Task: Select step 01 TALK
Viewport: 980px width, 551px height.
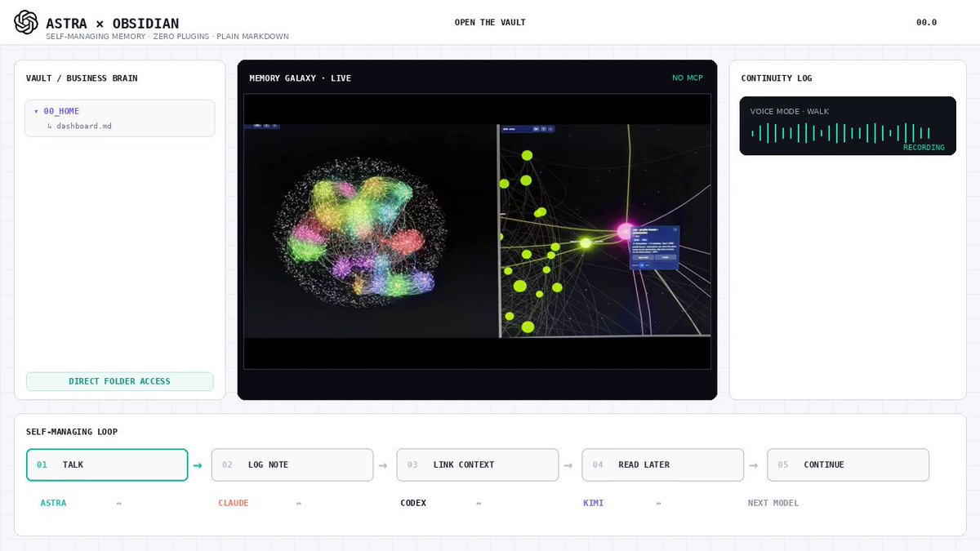Action: [107, 464]
